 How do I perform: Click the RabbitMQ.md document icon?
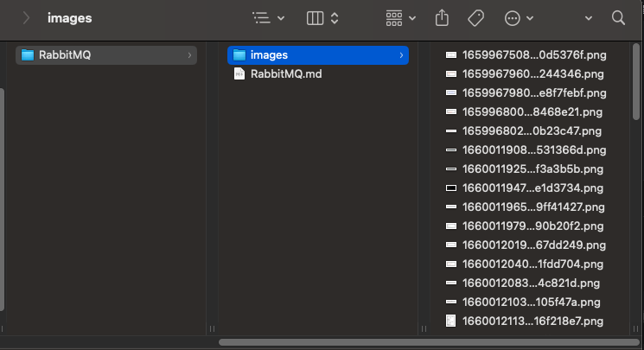(x=239, y=74)
